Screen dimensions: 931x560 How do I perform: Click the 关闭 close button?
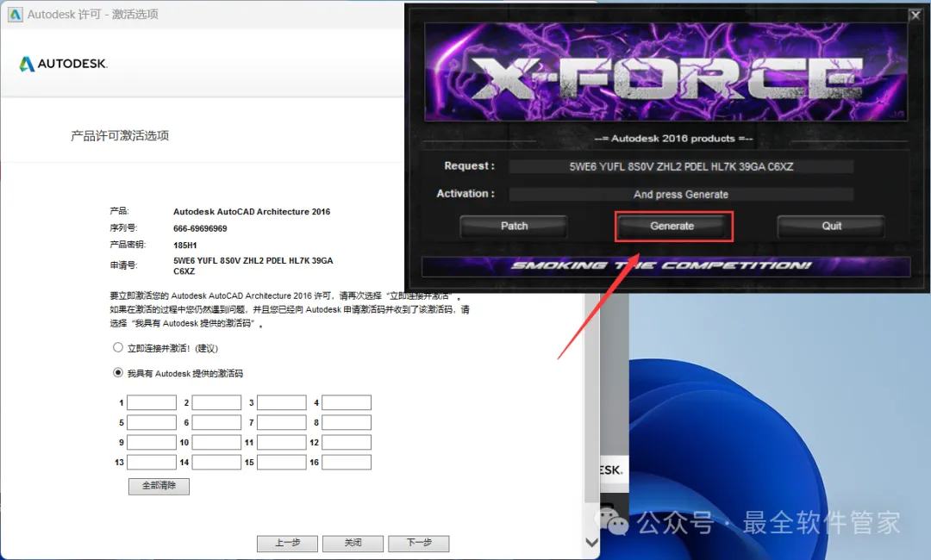pos(353,543)
